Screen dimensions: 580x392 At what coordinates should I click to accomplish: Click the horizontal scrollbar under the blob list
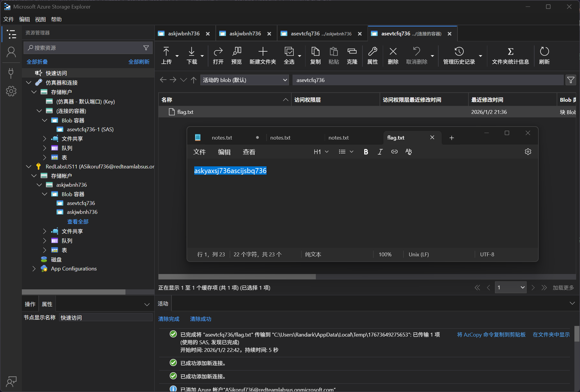click(x=237, y=277)
